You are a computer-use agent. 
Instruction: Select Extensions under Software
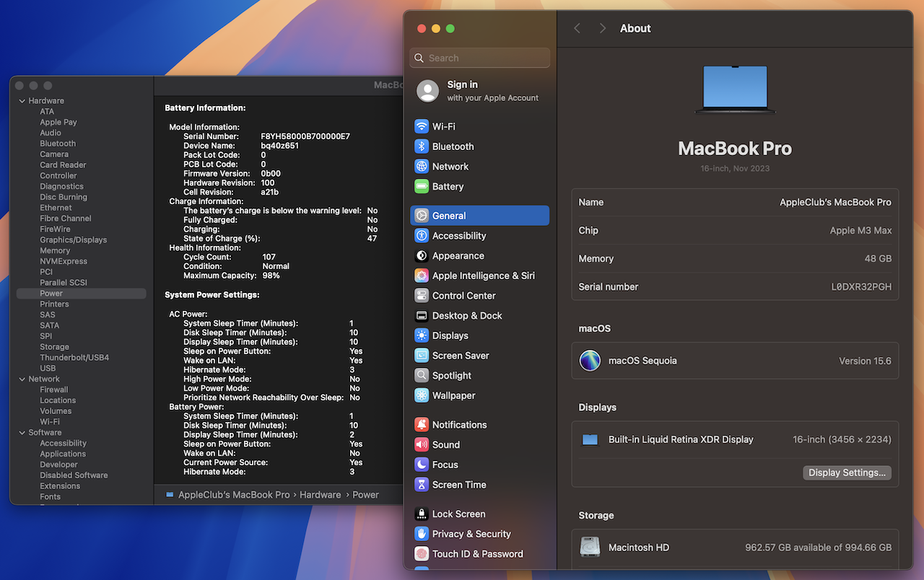click(60, 486)
